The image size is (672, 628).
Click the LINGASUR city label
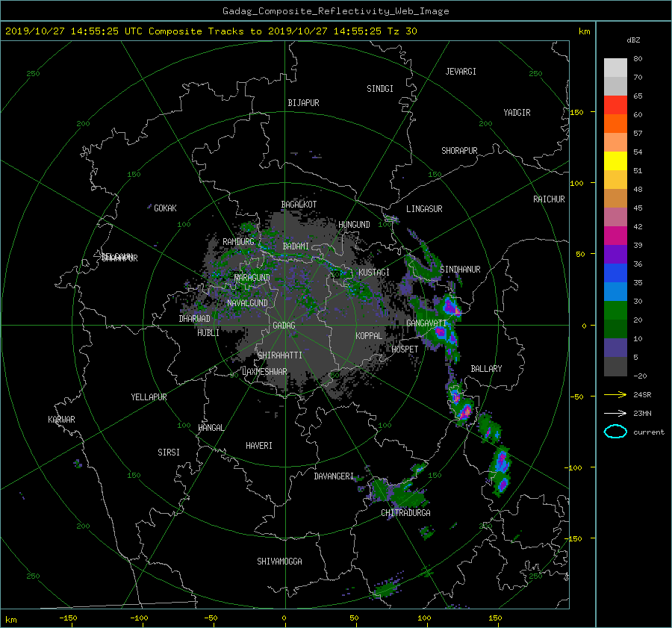(424, 209)
